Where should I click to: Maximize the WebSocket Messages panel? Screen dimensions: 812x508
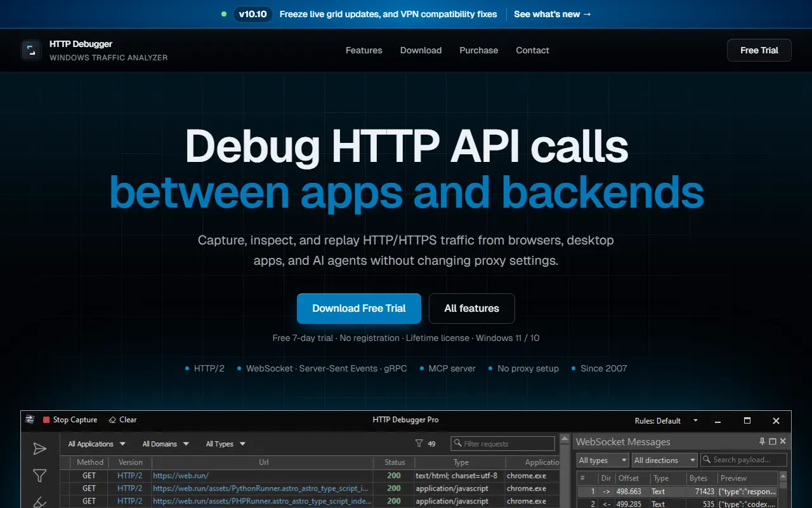coord(773,441)
